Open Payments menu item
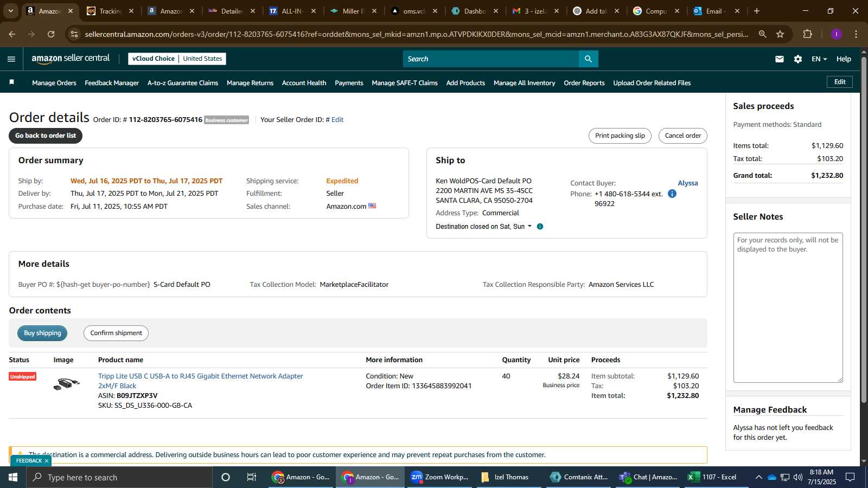This screenshot has width=868, height=488. pos(349,83)
